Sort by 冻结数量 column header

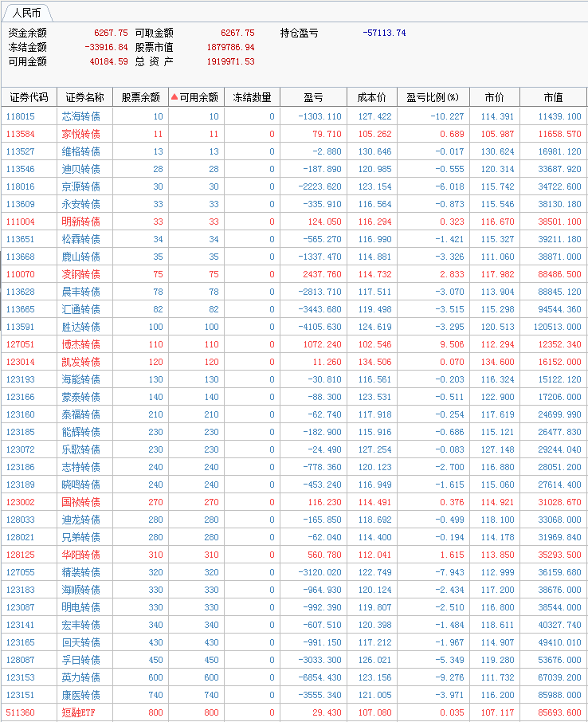pyautogui.click(x=252, y=97)
